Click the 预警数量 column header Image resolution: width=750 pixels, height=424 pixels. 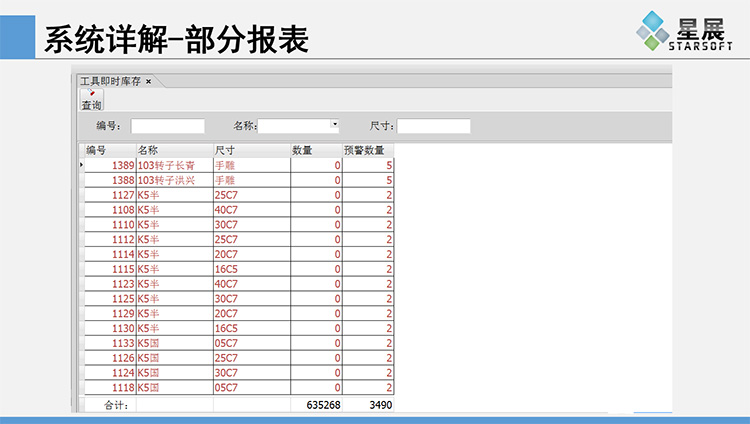tap(367, 150)
